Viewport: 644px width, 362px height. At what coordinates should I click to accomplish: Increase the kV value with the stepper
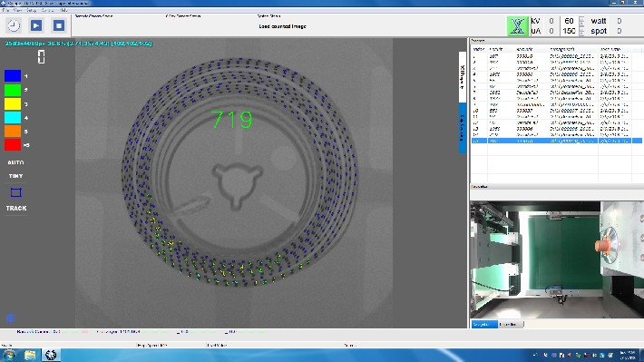[581, 19]
